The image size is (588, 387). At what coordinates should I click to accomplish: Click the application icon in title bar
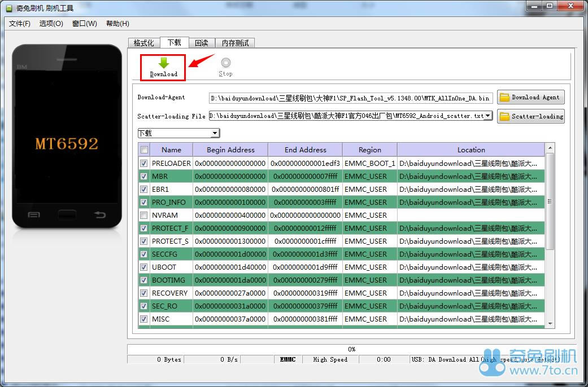[7, 8]
